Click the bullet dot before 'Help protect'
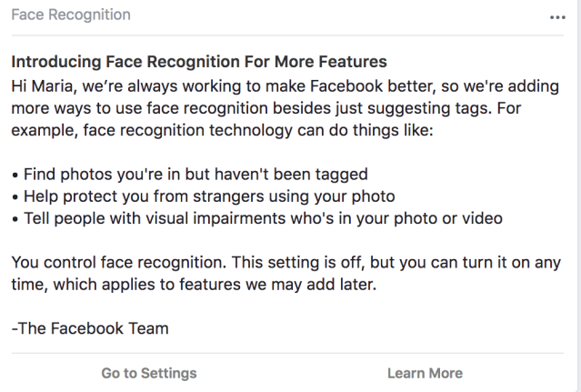 pos(15,197)
